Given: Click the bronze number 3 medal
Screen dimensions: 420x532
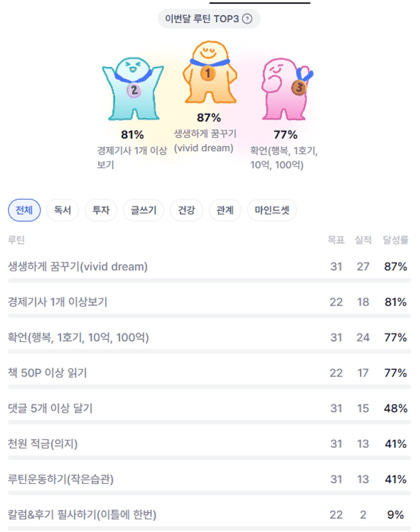Looking at the screenshot, I should (299, 88).
